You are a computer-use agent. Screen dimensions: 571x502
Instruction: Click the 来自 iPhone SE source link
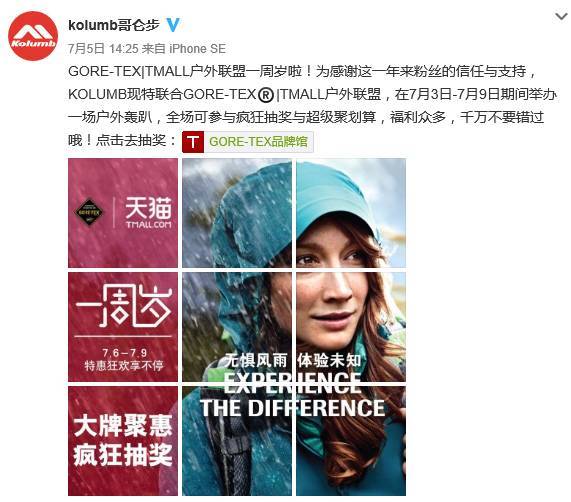click(184, 49)
